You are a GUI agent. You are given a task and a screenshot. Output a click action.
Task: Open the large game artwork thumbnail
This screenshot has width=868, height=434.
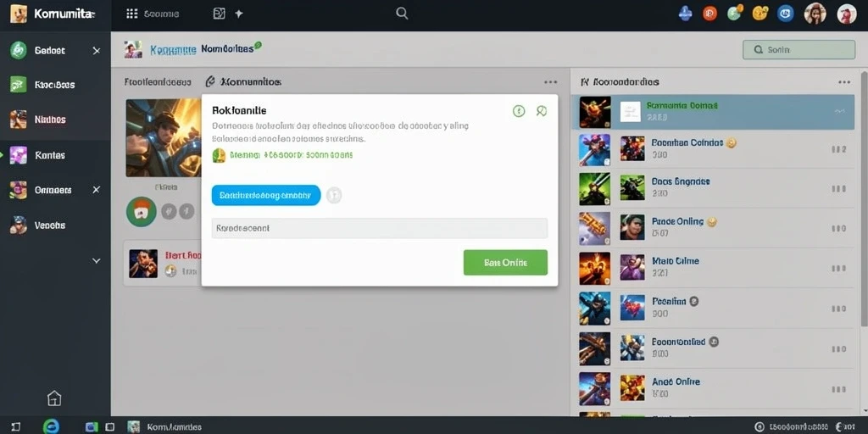click(x=164, y=138)
